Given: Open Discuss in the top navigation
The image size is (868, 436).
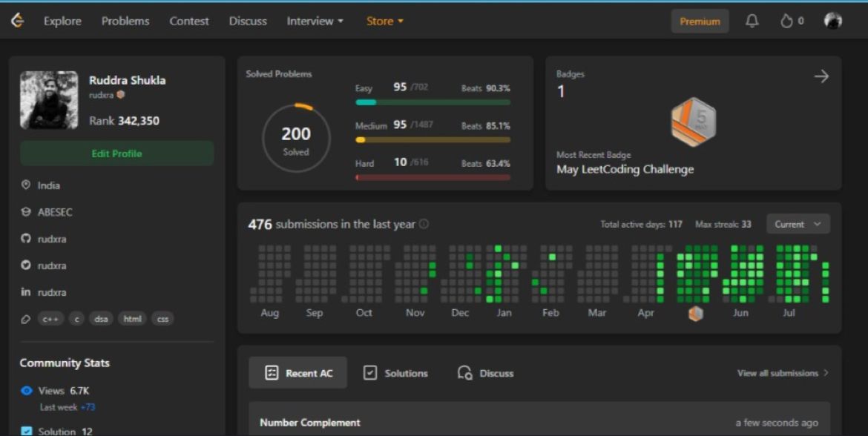Looking at the screenshot, I should pos(248,21).
